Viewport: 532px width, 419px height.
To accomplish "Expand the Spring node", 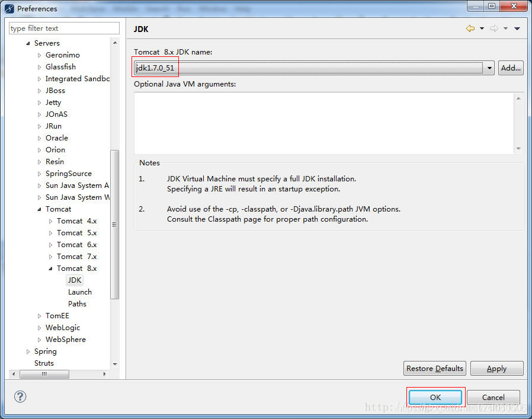I will (x=28, y=352).
